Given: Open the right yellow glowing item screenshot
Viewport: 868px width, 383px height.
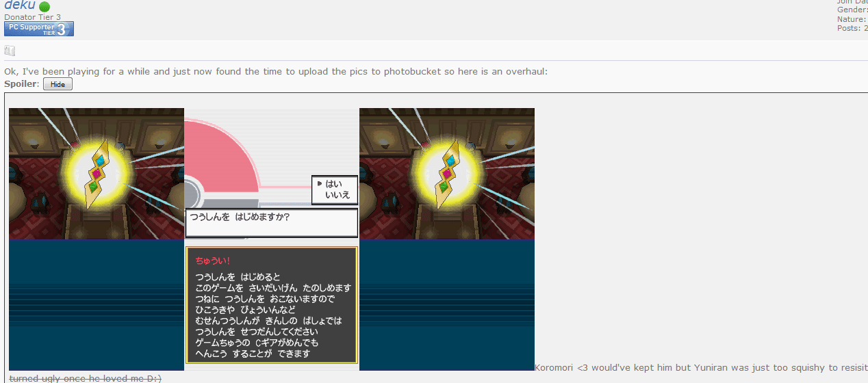Looking at the screenshot, I should pos(447,239).
